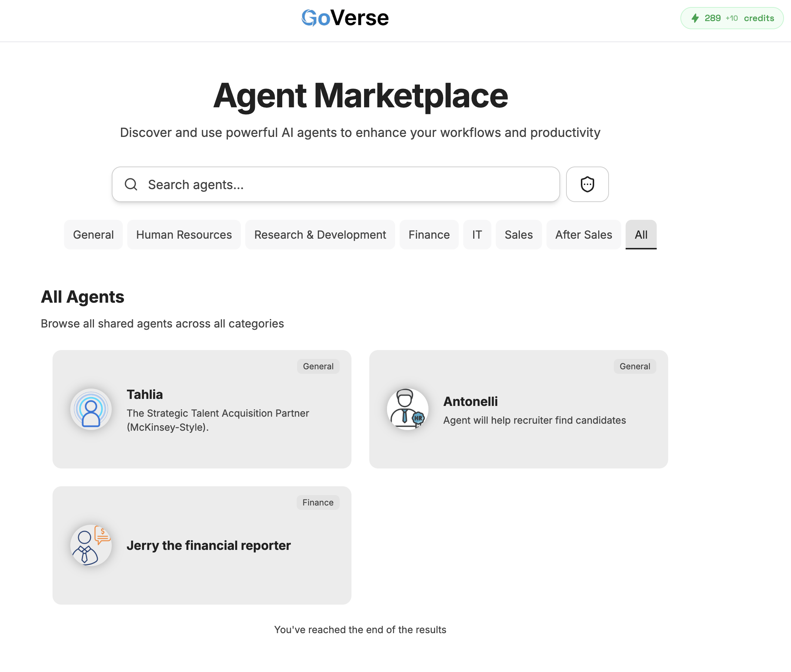Click the Finance tag on Jerry's card

[317, 502]
